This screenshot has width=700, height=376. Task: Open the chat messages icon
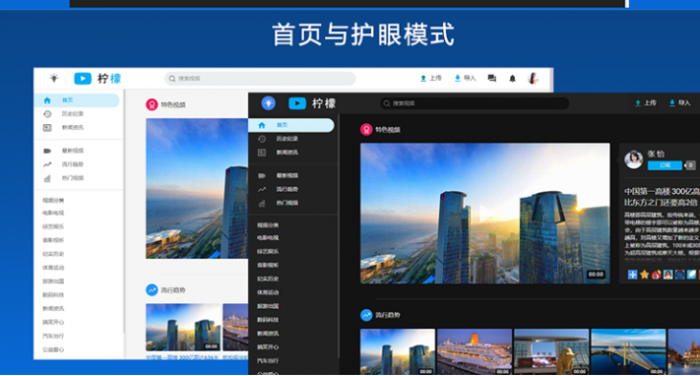(x=492, y=79)
